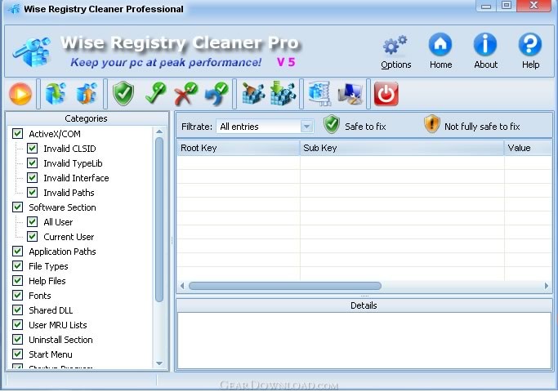Click the Details panel header
Viewport: 558px width, 392px height.
(x=364, y=305)
